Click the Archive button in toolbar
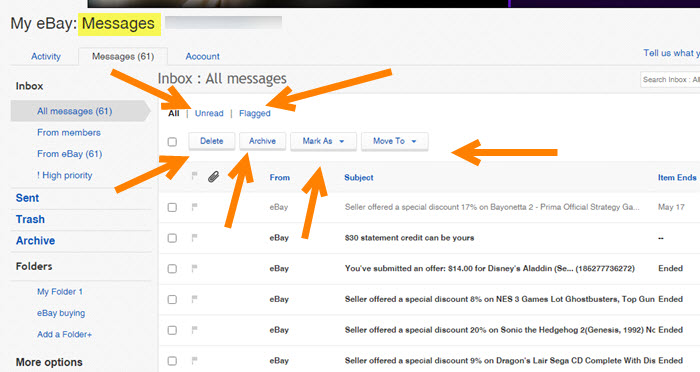This screenshot has height=372, width=700. [262, 141]
